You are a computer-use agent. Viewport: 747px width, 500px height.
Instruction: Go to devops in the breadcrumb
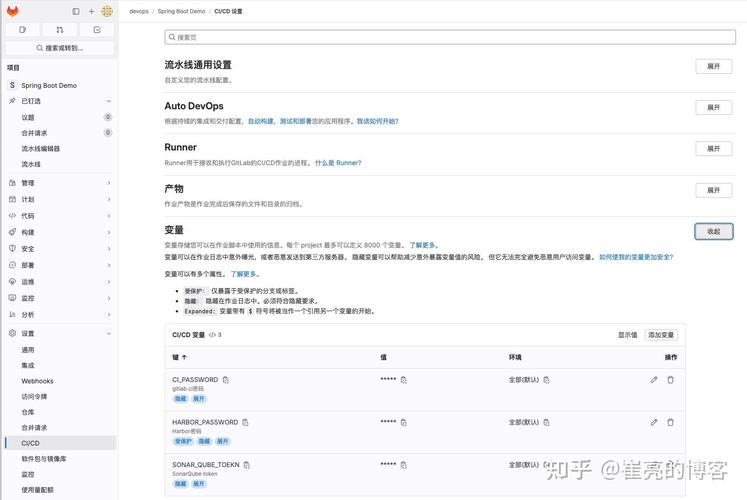[139, 11]
